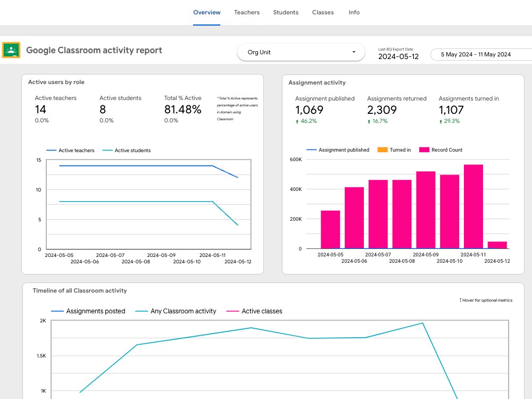Click the green arrow beside 29.3%
The width and height of the screenshot is (532, 399).
[440, 121]
